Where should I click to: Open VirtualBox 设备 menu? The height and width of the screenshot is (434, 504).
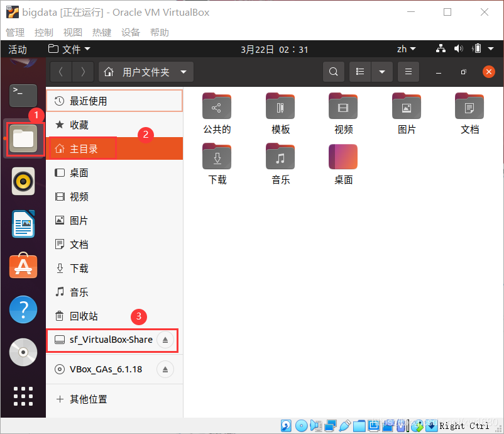[131, 32]
